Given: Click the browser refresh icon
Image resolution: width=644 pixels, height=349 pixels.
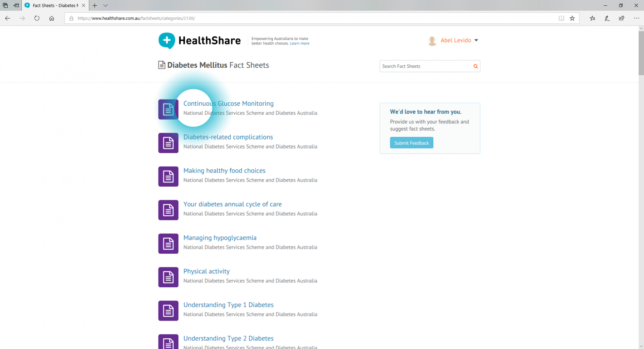Looking at the screenshot, I should pyautogui.click(x=37, y=18).
